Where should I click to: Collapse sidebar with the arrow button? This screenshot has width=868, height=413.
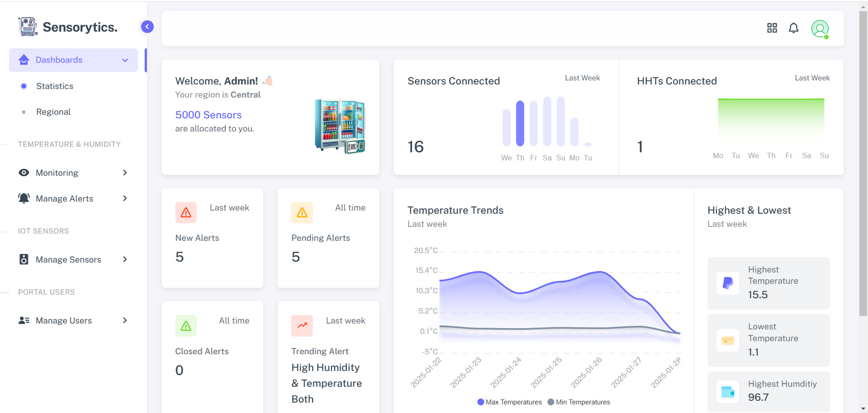(x=147, y=27)
